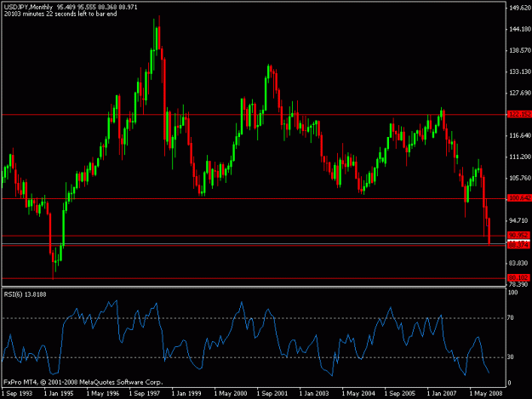Click the 94.710 price scale value
532x399 pixels.
[518, 220]
